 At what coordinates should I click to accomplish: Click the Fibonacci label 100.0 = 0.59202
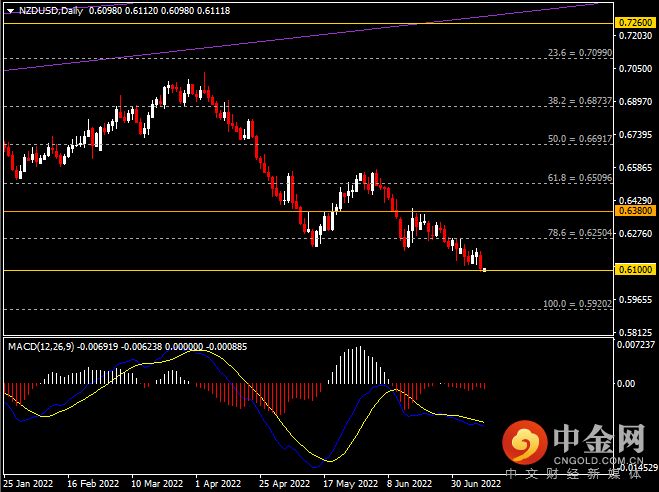(x=577, y=303)
